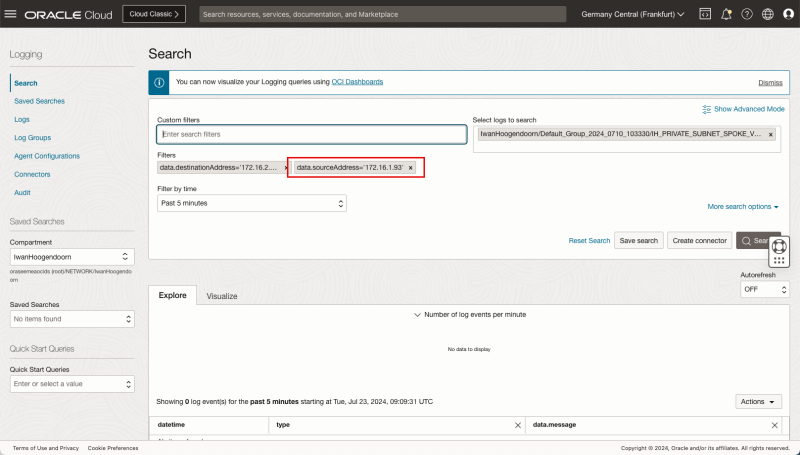
Task: Open the Autorefresh OFF dropdown
Action: point(765,289)
